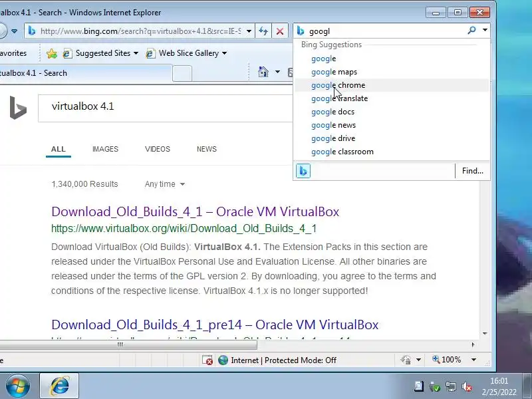Open the search provider dropdown arrow
532x399 pixels.
click(485, 31)
